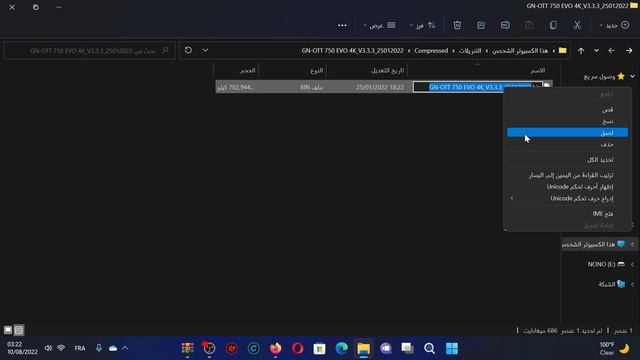This screenshot has height=360, width=640.
Task: Click التنزيلات breadcrumb in address bar
Action: (x=470, y=51)
